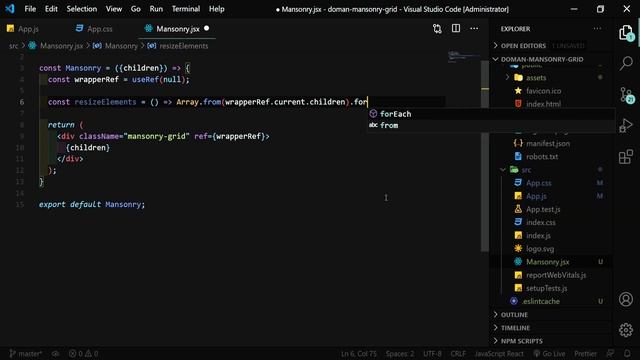Change CRLF end of line sequence
The image size is (640, 360).
(458, 353)
